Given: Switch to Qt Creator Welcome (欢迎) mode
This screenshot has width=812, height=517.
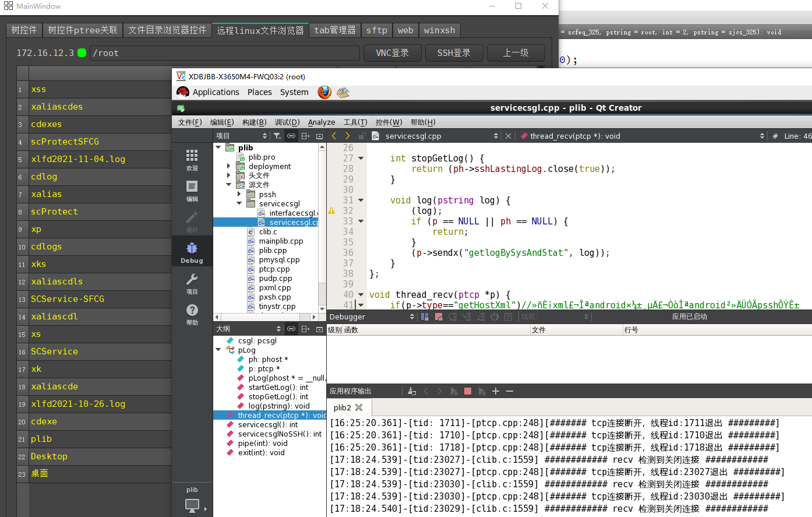Looking at the screenshot, I should 192,157.
